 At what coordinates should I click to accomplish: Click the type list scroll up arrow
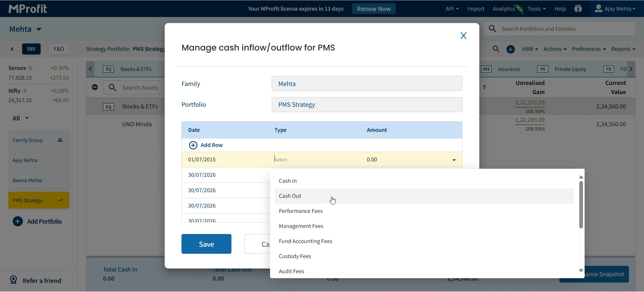point(581,177)
